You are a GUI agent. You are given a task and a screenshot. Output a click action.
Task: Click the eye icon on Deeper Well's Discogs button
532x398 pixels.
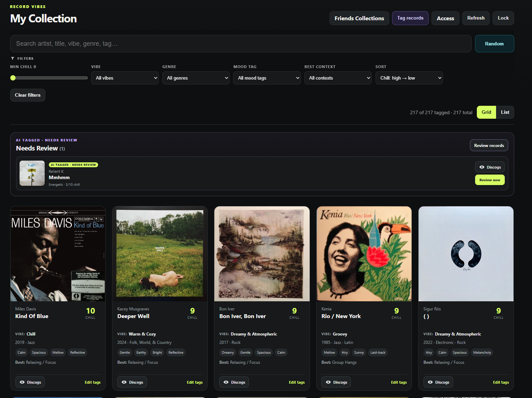124,382
